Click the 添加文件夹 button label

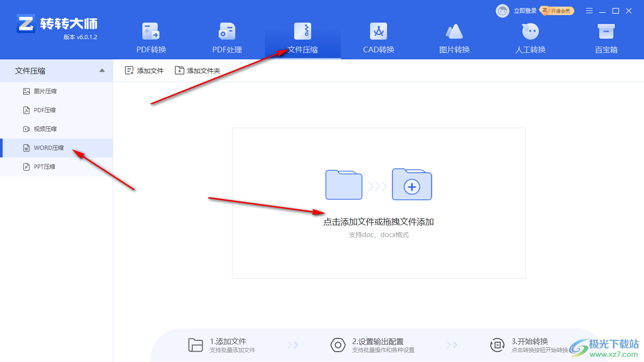point(204,71)
